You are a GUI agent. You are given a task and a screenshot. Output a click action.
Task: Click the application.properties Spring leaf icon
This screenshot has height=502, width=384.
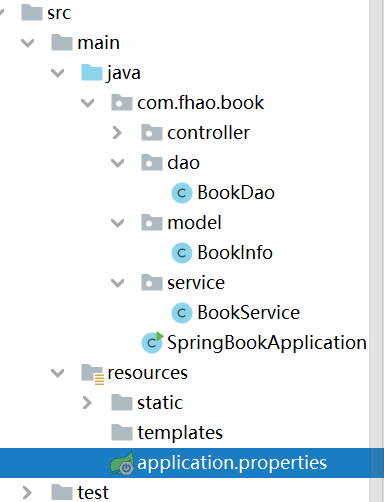click(x=122, y=463)
